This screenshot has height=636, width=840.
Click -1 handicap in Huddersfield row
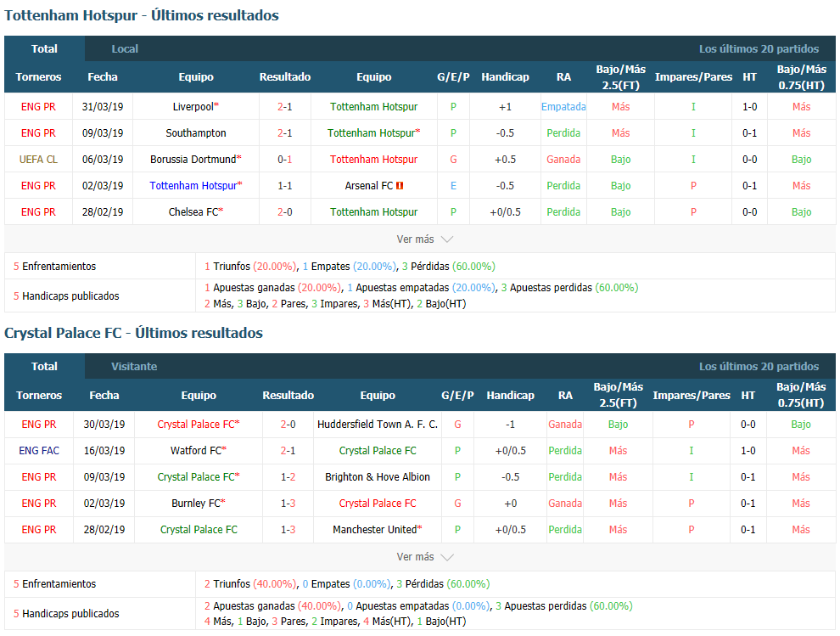point(510,425)
